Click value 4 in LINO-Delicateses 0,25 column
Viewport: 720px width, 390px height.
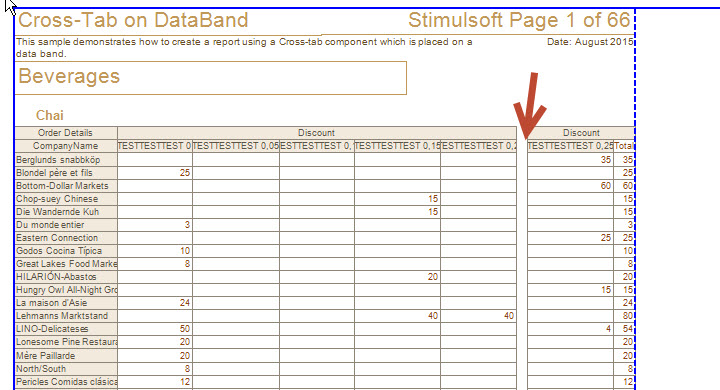[608, 329]
